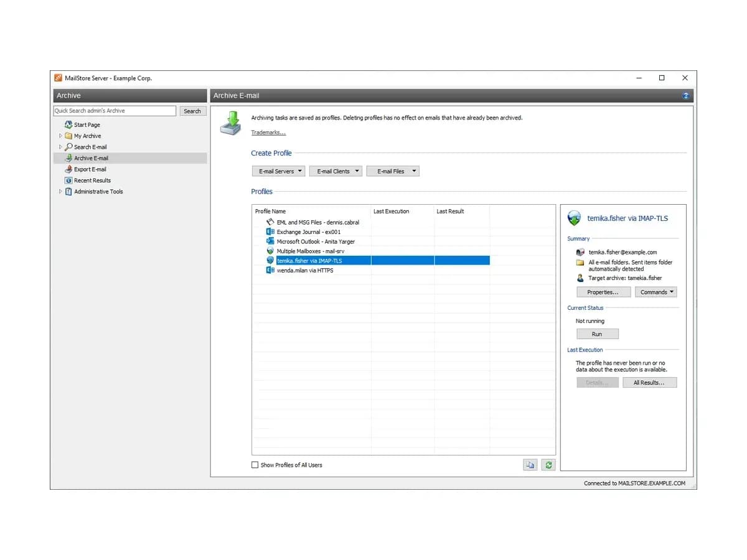Click the My Archive folder icon

[x=68, y=136]
